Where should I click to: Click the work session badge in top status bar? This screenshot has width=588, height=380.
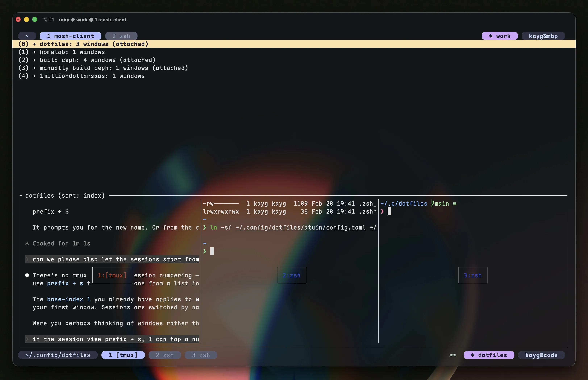click(x=499, y=36)
